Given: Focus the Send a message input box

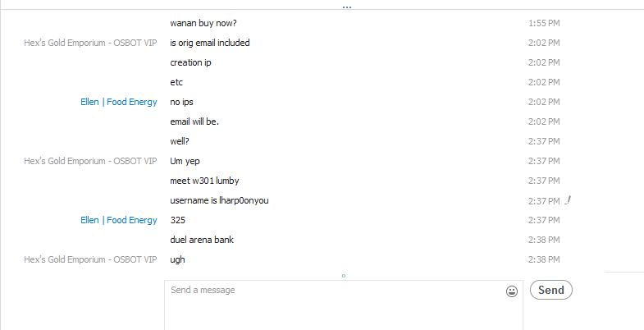Looking at the screenshot, I should click(x=344, y=305).
